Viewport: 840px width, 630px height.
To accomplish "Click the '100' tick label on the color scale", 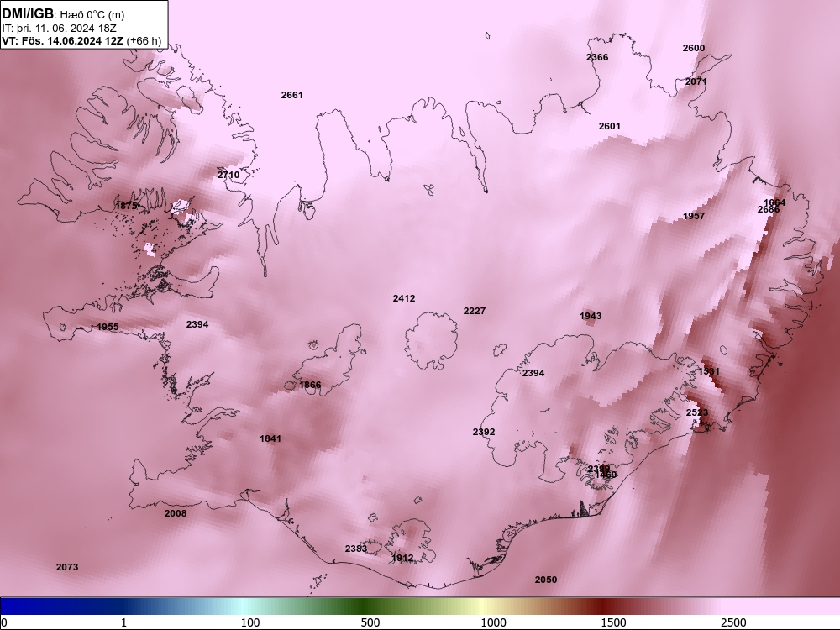I will 250,623.
